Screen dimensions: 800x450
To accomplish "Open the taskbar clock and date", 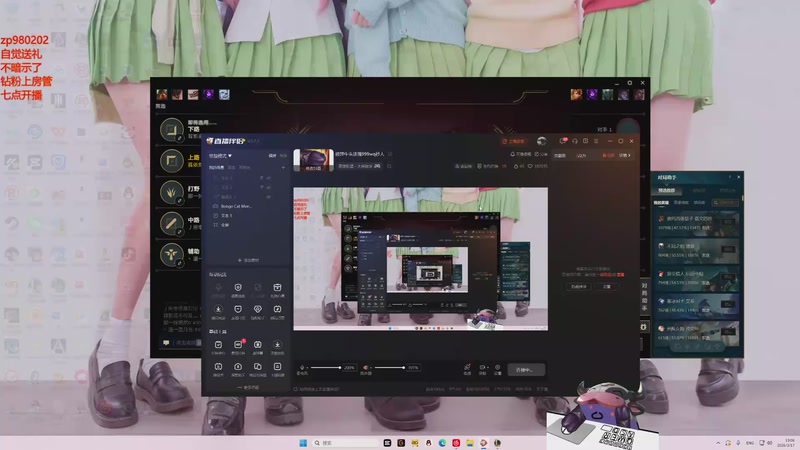I will [788, 442].
